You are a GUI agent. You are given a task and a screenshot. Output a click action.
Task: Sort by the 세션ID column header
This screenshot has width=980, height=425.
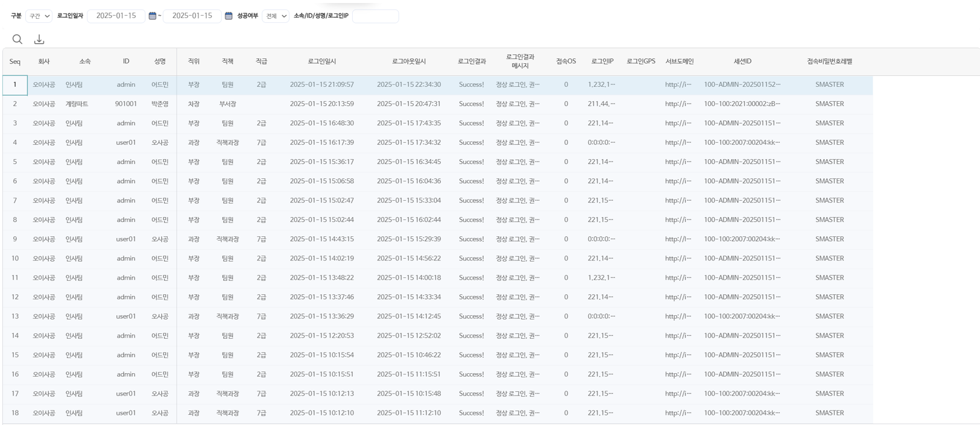point(742,61)
